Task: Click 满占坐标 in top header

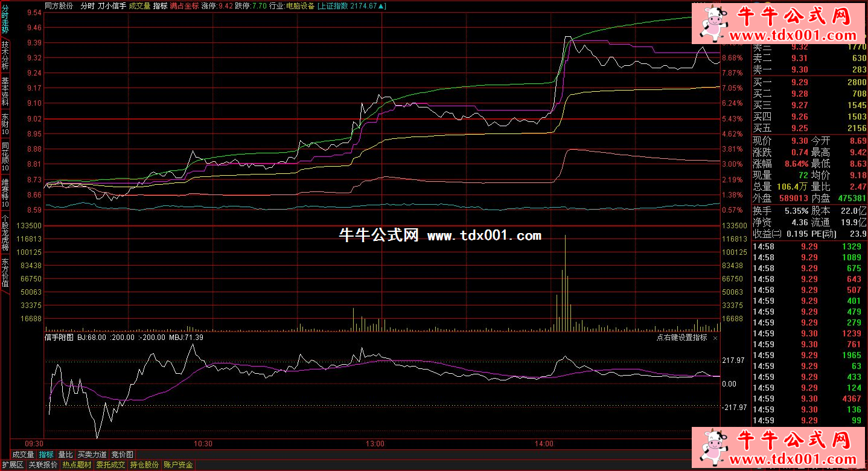Action: tap(184, 5)
